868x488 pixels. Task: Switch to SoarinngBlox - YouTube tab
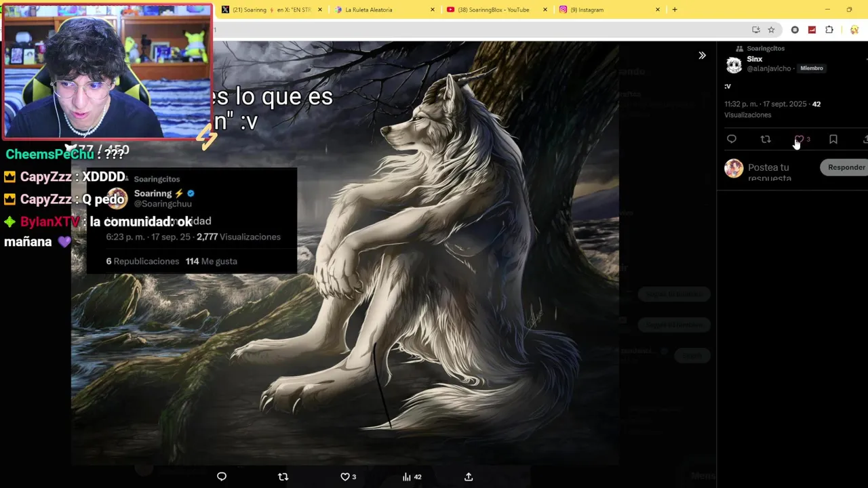click(495, 9)
